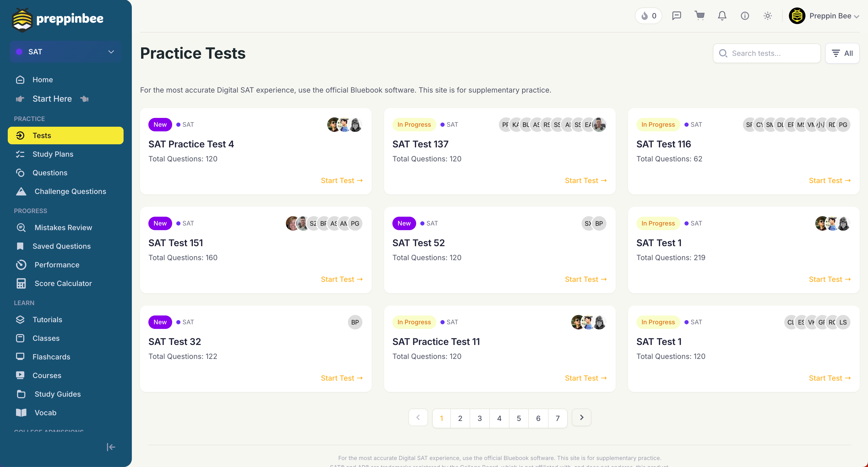
Task: Click the Tutorials layers icon
Action: (x=20, y=320)
